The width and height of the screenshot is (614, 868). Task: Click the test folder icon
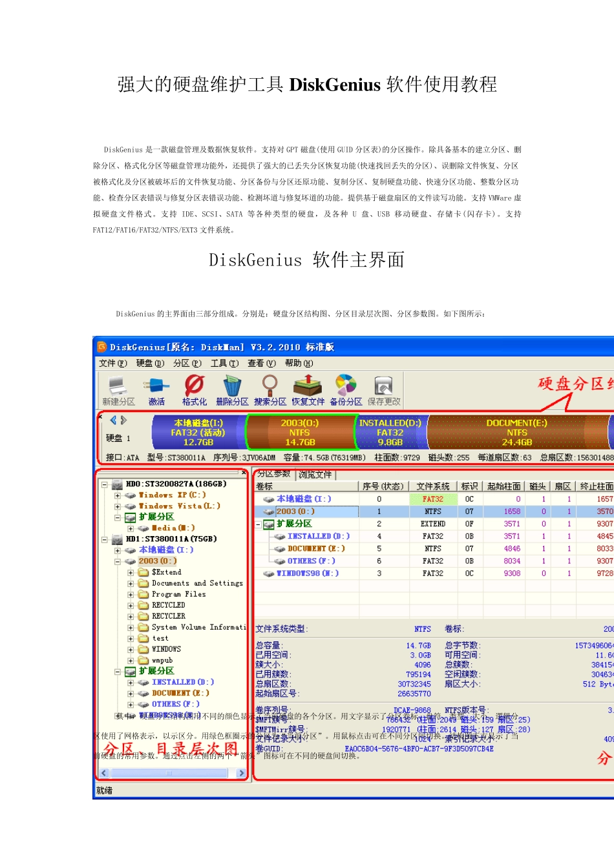point(143,638)
